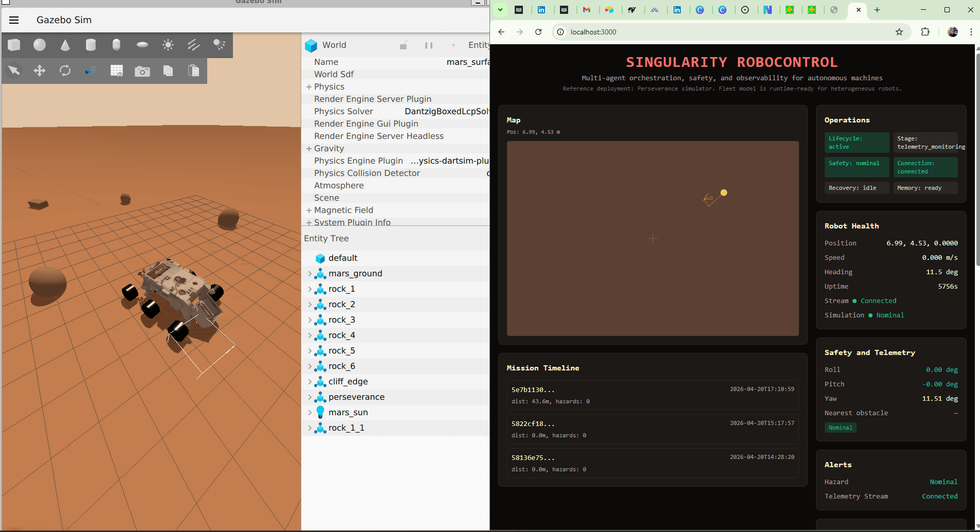980x532 pixels.
Task: Open the grid snap settings icon
Action: coord(117,70)
